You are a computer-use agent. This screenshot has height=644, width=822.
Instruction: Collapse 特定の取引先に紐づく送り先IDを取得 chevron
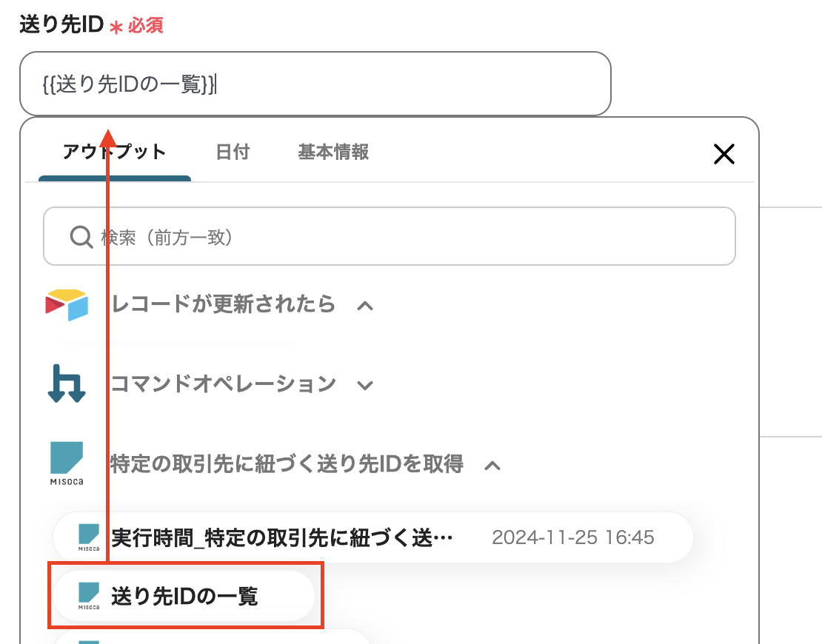tap(492, 466)
